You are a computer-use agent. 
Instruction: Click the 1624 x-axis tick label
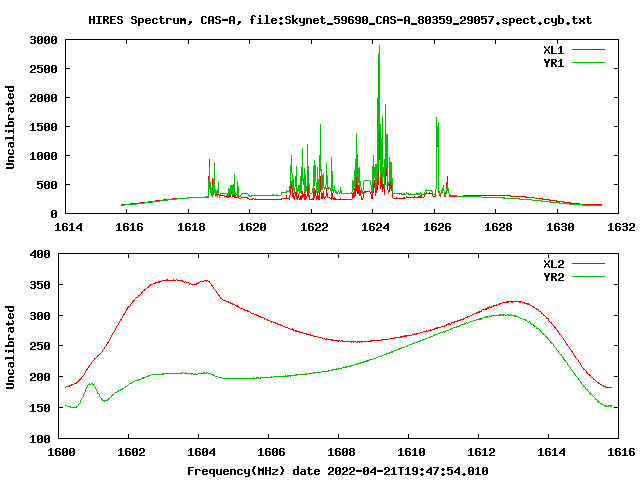pos(375,227)
